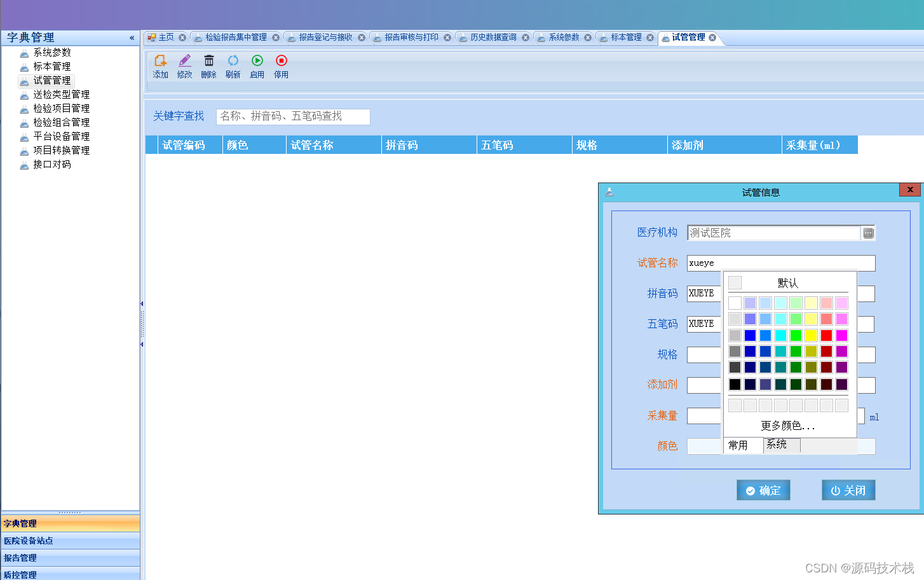
Task: Click the 关闭 button in the dialog
Action: point(848,490)
